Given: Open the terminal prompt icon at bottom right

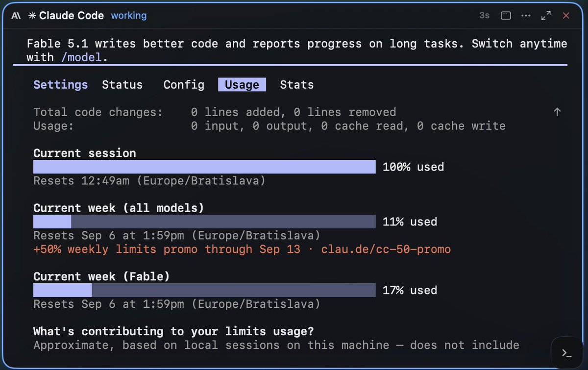Looking at the screenshot, I should [x=566, y=352].
